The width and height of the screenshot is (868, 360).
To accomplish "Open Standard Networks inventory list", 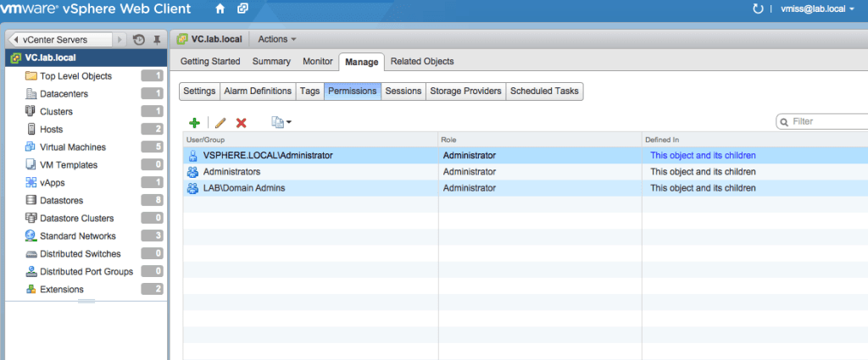I will click(77, 236).
